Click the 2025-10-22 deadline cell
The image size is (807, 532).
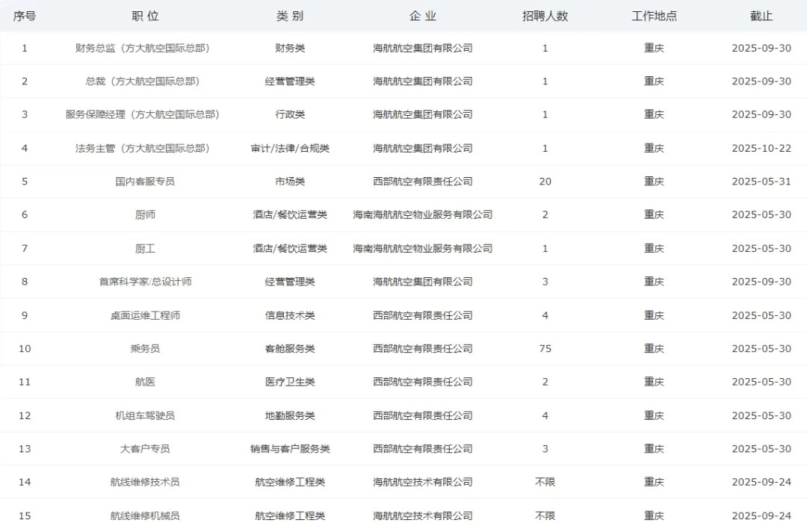[x=761, y=148]
